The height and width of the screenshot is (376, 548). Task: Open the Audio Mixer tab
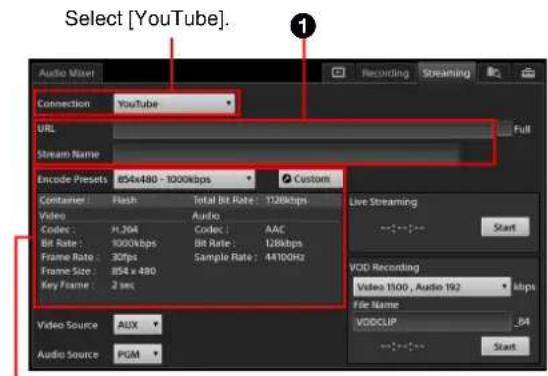click(x=66, y=73)
